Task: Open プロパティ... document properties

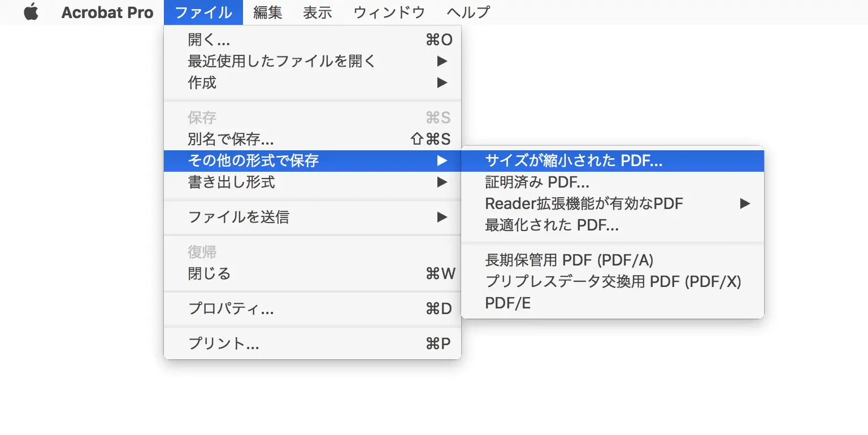Action: (313, 309)
